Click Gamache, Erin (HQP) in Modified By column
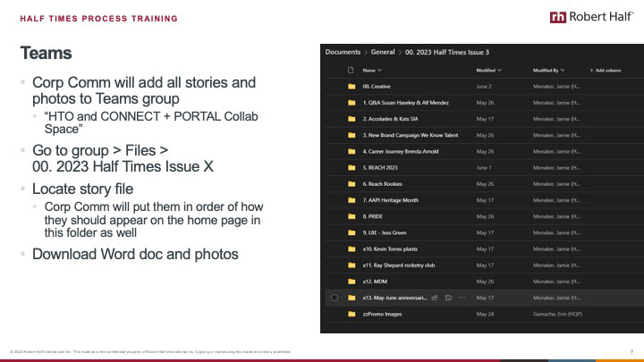The width and height of the screenshot is (644, 362). click(557, 314)
